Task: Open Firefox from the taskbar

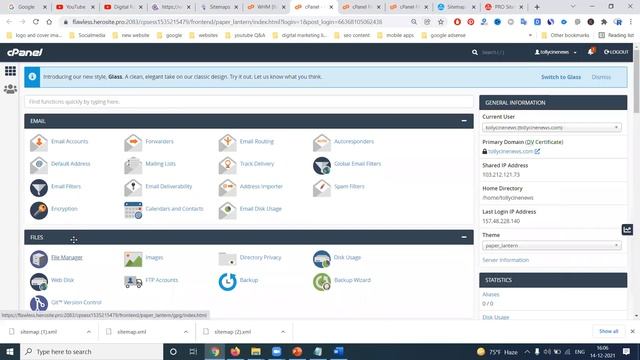Action: click(x=235, y=351)
